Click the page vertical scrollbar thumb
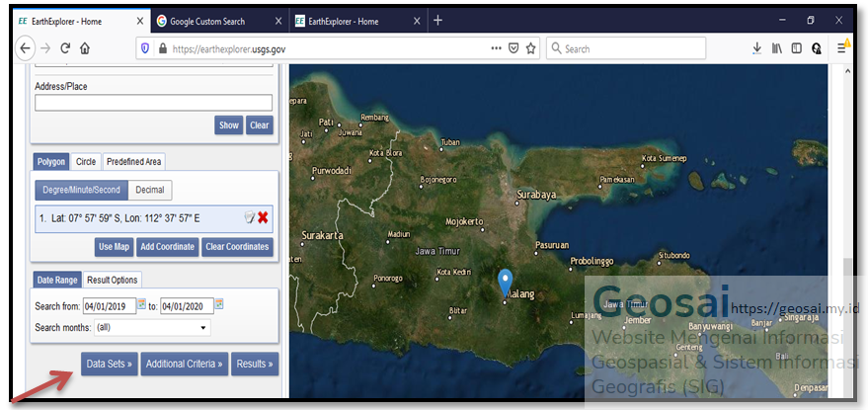The height and width of the screenshot is (410, 868). (x=847, y=327)
